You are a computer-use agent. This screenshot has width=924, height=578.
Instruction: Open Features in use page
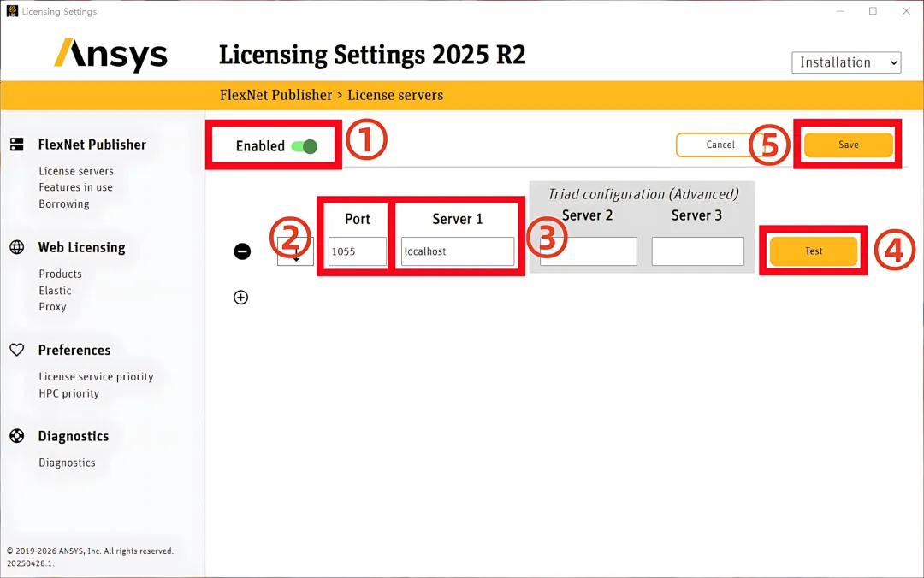point(75,187)
